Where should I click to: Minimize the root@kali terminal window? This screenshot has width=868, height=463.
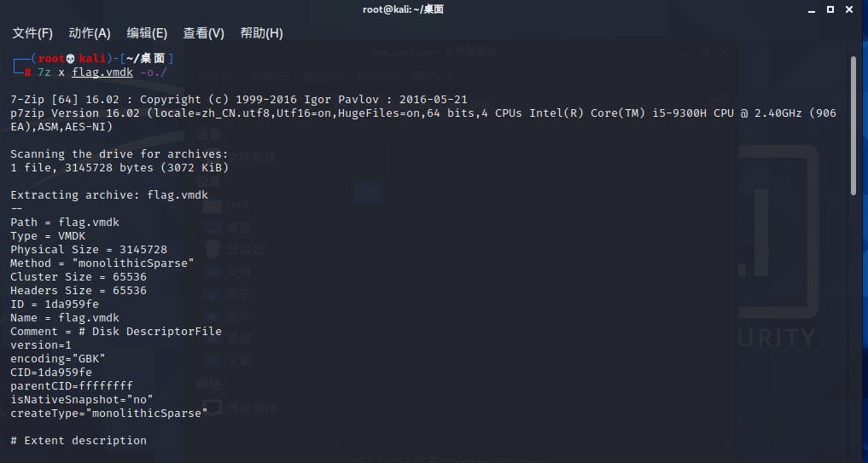[812, 9]
